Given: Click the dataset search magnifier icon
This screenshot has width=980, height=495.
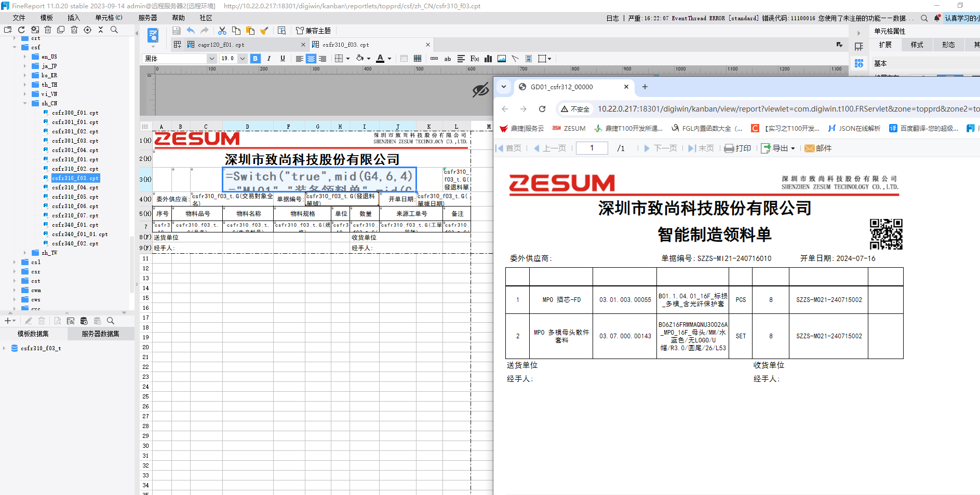Looking at the screenshot, I should point(110,321).
